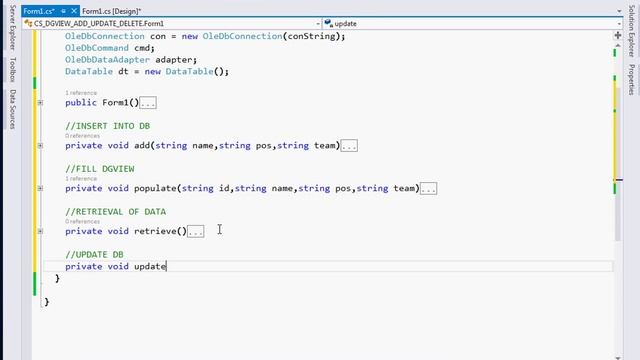Open the Form1.cs [Design] tab

pos(111,11)
